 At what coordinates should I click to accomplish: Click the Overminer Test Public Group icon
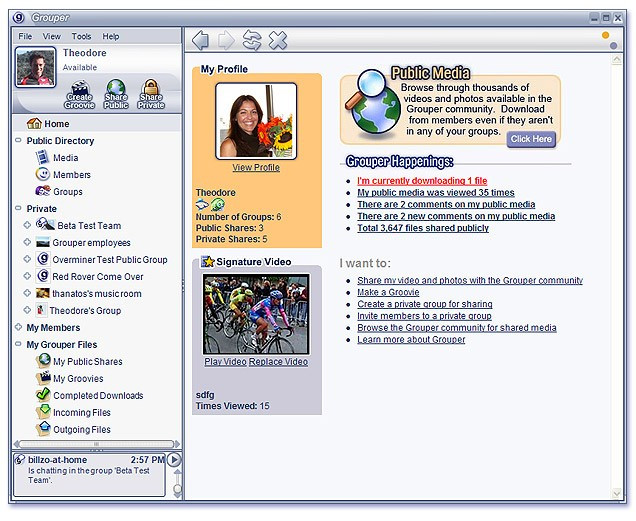coord(43,259)
